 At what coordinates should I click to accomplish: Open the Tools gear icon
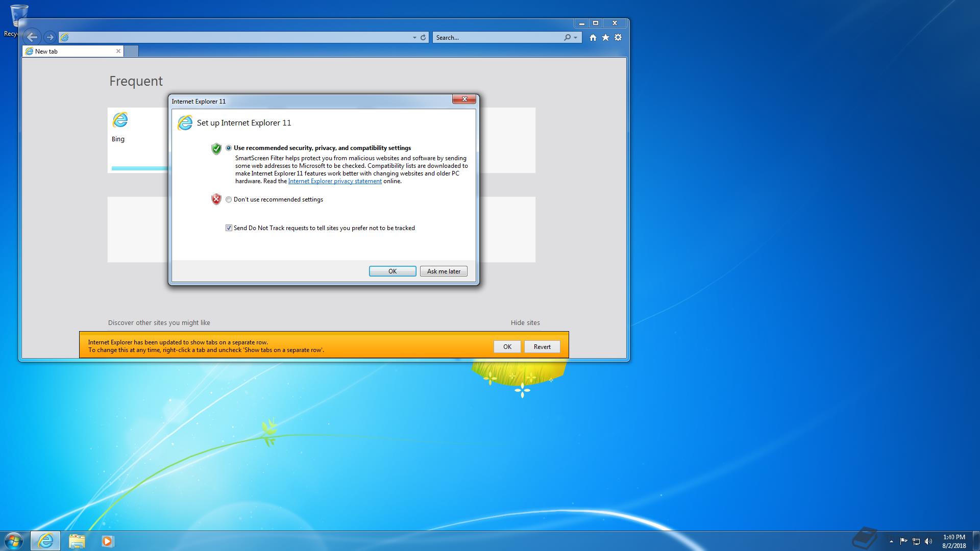[x=618, y=37]
